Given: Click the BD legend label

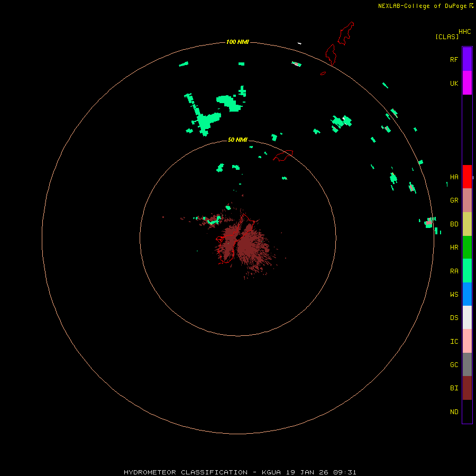Looking at the screenshot, I should pyautogui.click(x=454, y=224).
